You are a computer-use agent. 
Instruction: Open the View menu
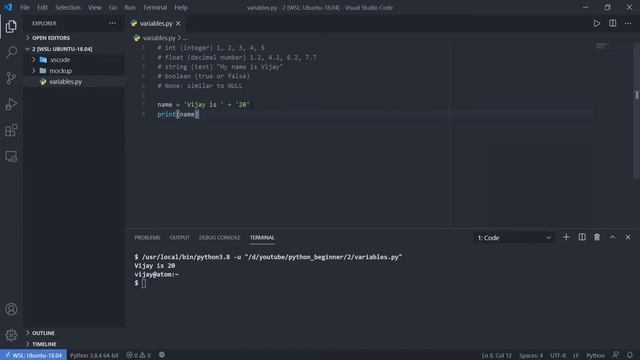94,7
